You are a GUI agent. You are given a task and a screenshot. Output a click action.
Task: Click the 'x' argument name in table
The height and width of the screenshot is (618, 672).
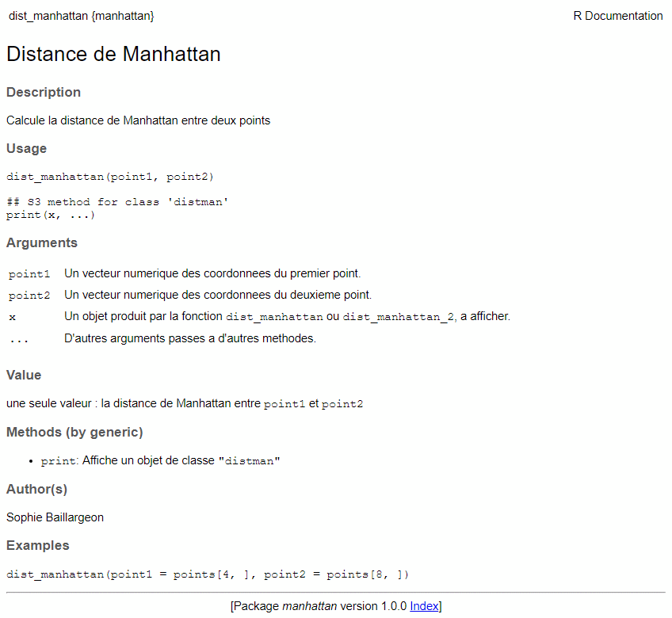pyautogui.click(x=12, y=317)
